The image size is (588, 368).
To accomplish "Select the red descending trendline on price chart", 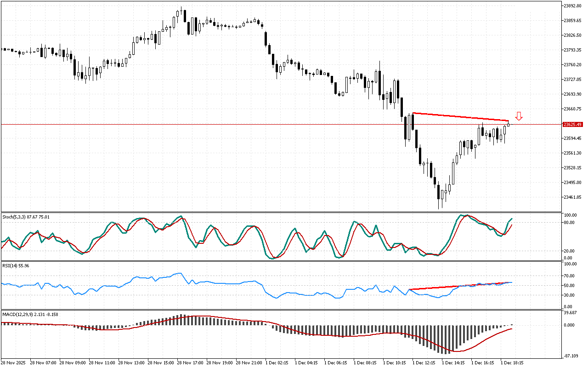I will (x=459, y=117).
